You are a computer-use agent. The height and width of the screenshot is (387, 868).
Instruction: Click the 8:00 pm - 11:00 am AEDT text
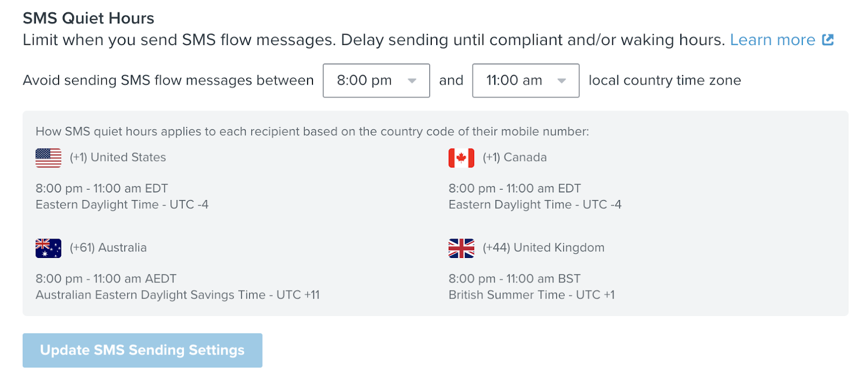[106, 279]
